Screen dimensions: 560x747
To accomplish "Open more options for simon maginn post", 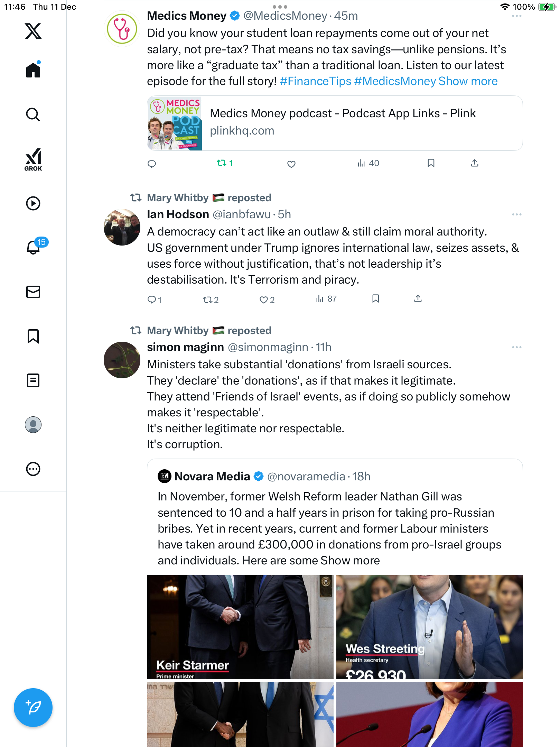I will [x=516, y=347].
